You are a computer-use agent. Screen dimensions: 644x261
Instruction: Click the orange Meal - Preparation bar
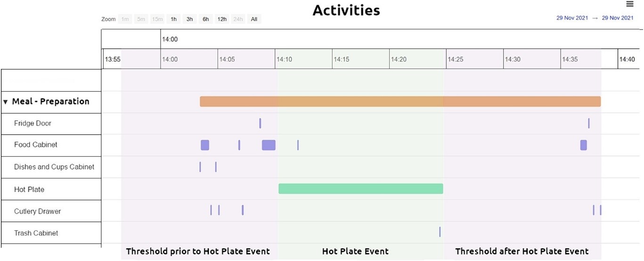(x=400, y=102)
